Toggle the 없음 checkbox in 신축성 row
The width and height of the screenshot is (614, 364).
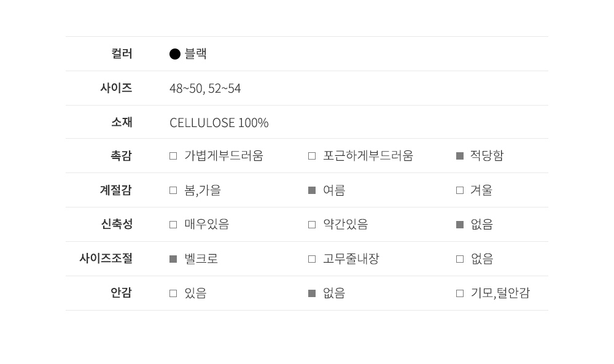click(x=460, y=225)
